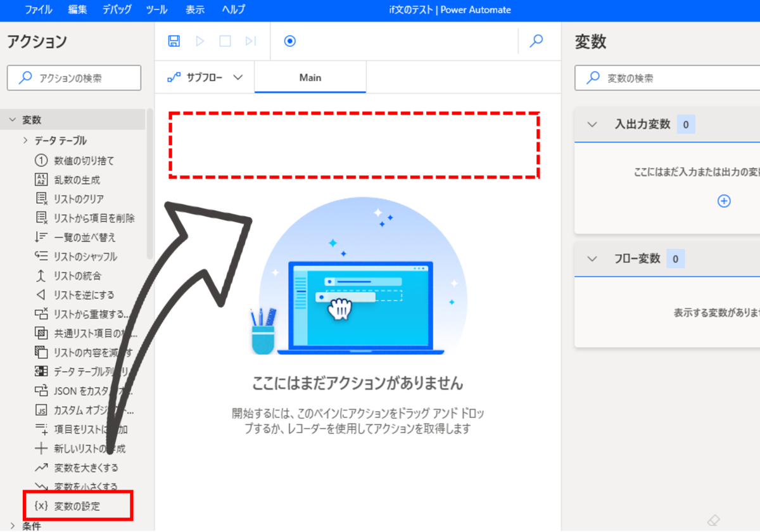Click the magnifier search icon in toolbar
The height and width of the screenshot is (532, 760).
(536, 41)
